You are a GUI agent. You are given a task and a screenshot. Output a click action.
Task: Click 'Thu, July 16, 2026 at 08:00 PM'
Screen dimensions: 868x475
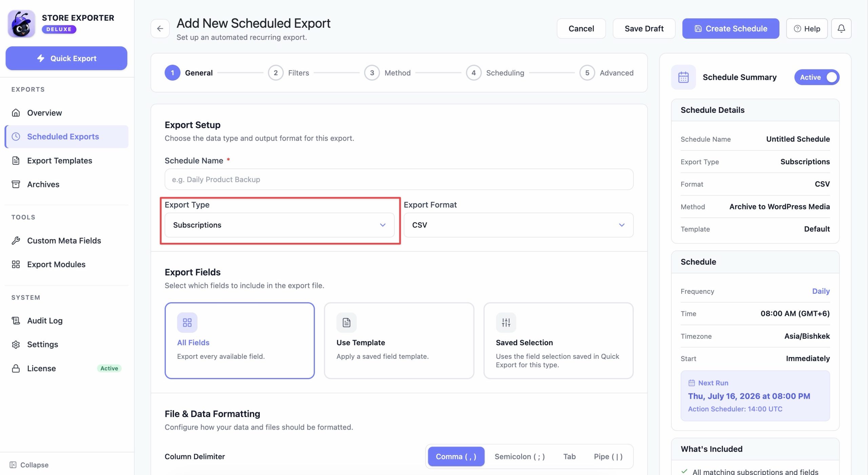(749, 396)
